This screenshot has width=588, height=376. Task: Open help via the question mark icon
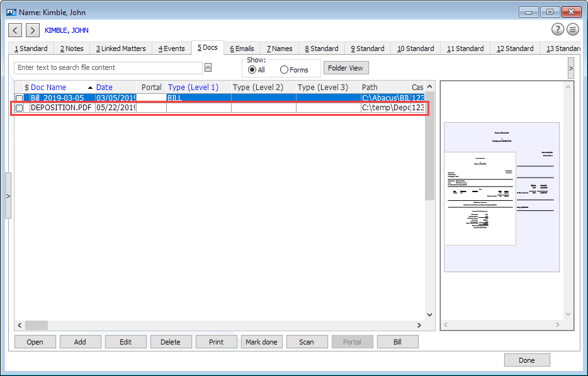(557, 29)
